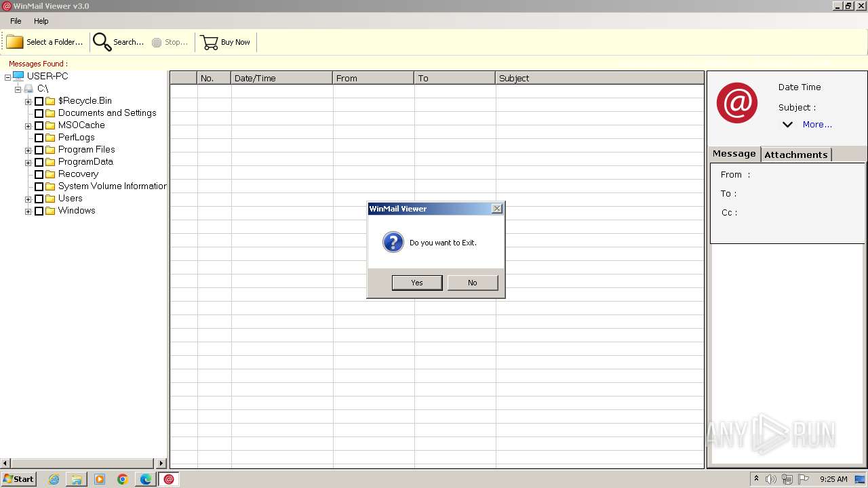
Task: Click the Show Desktop tray icon
Action: click(x=860, y=479)
